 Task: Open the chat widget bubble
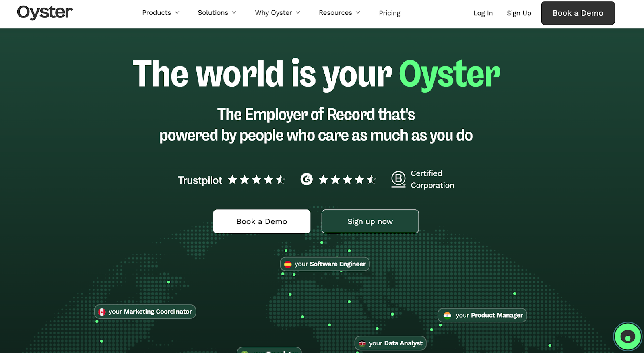[627, 336]
